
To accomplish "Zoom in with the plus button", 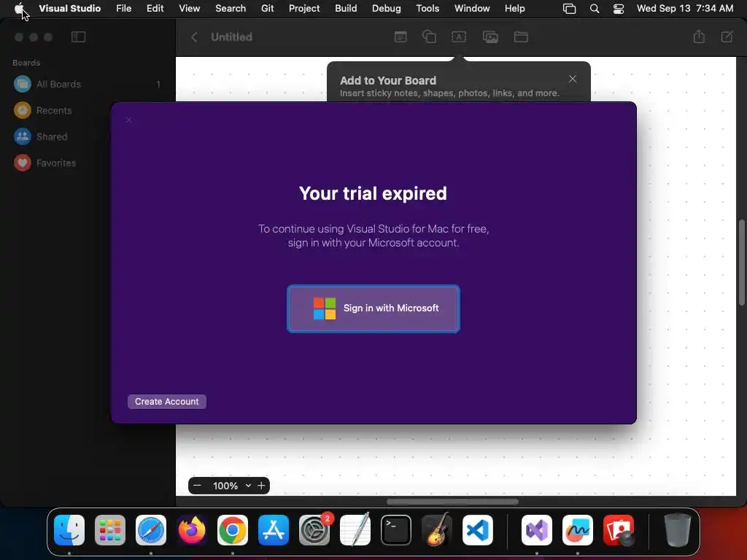I will [x=261, y=486].
